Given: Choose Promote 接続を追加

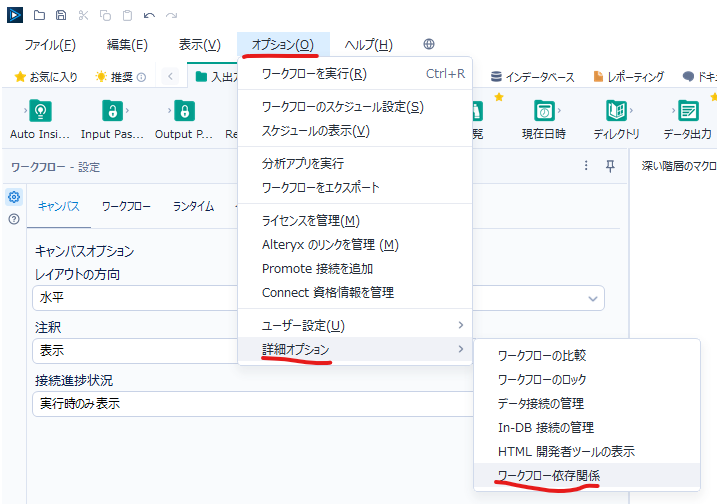Looking at the screenshot, I should click(355, 268).
